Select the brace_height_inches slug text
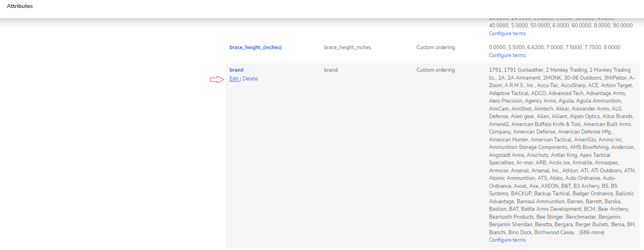Image resolution: width=644 pixels, height=250 pixels. coord(348,48)
